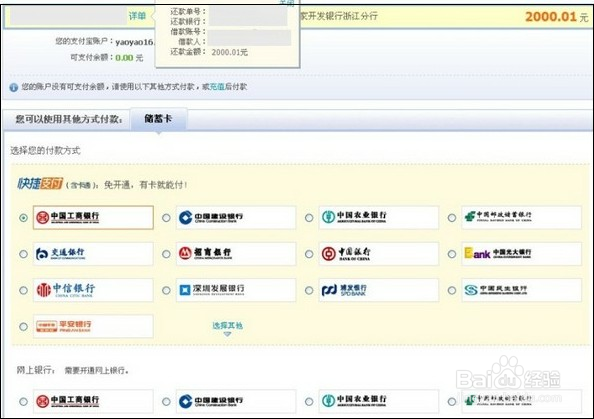Click Agricultural Bank logo under 网上银行
Viewport: 594px width, 419px height.
(379, 401)
